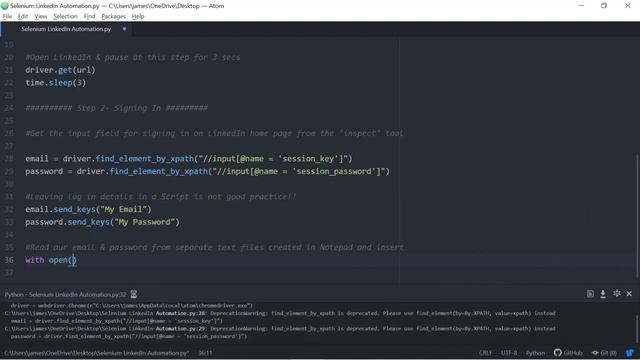Click the blue squirrel icon in status bar
Image resolution: width=640 pixels, height=360 pixels.
pyautogui.click(x=629, y=353)
